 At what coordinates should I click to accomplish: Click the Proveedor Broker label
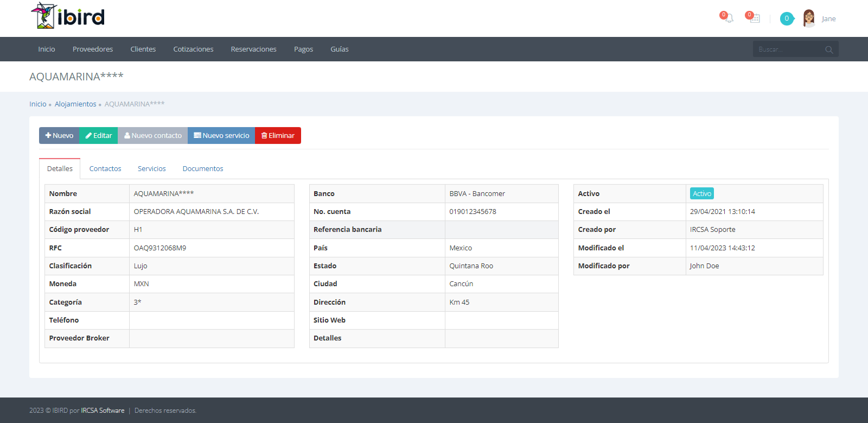point(79,338)
